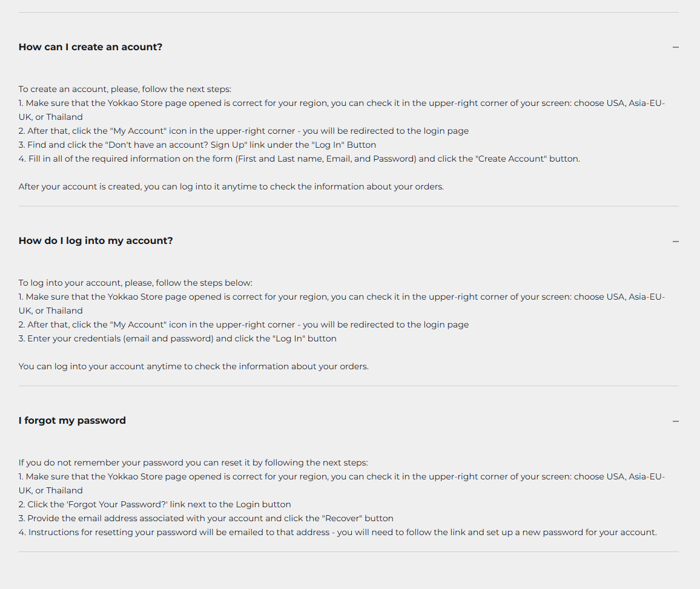Collapse 'How can I create an account?' minus icon
700x589 pixels.
coord(675,47)
